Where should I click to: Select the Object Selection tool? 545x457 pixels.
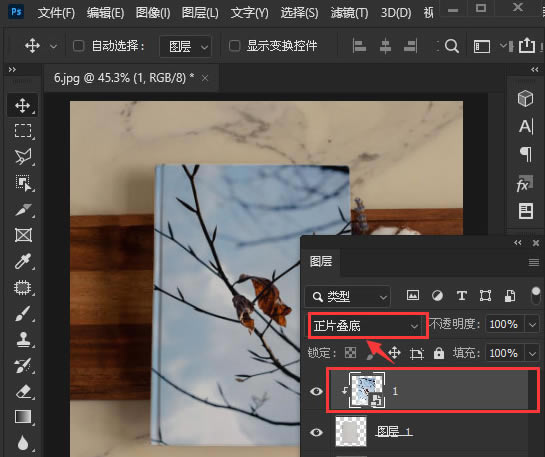tap(23, 183)
